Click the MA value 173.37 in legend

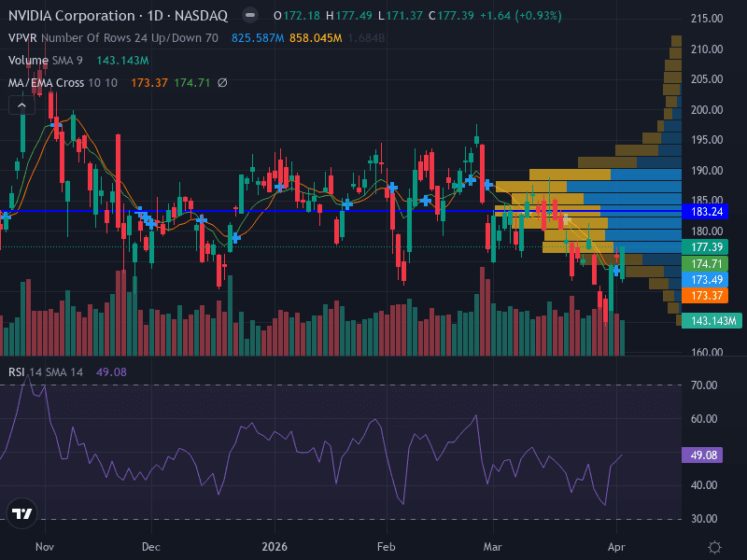coord(149,83)
